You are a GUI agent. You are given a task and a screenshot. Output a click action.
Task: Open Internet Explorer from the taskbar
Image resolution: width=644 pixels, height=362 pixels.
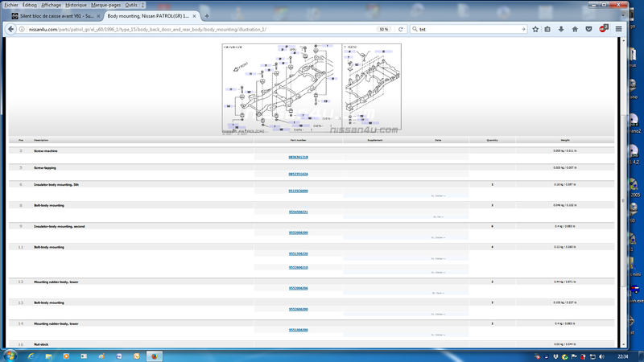coord(31,356)
